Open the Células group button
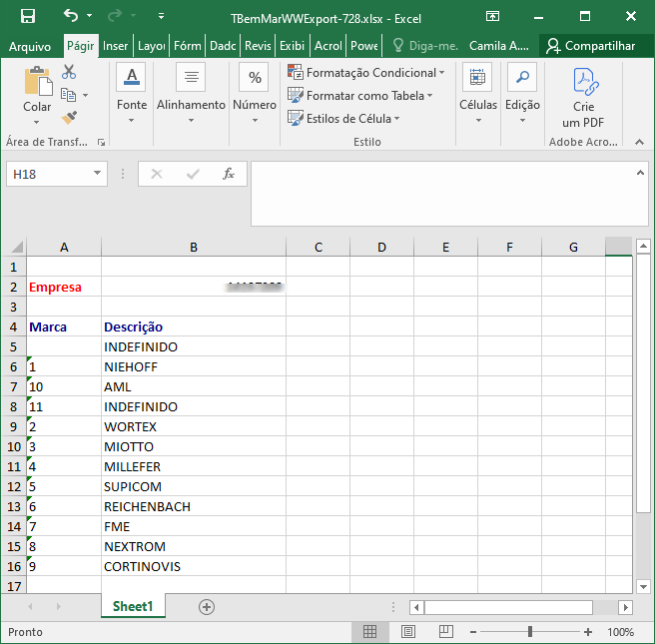 (478, 94)
